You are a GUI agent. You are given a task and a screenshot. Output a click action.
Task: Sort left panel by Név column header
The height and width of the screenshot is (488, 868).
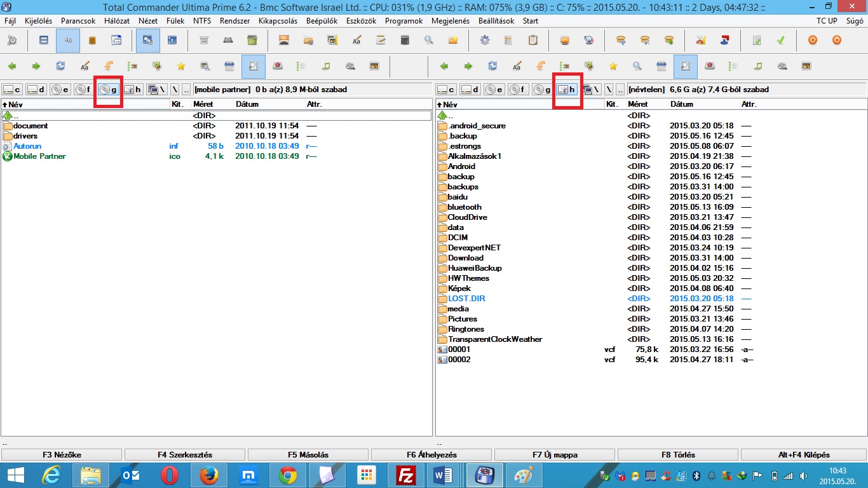pyautogui.click(x=85, y=104)
